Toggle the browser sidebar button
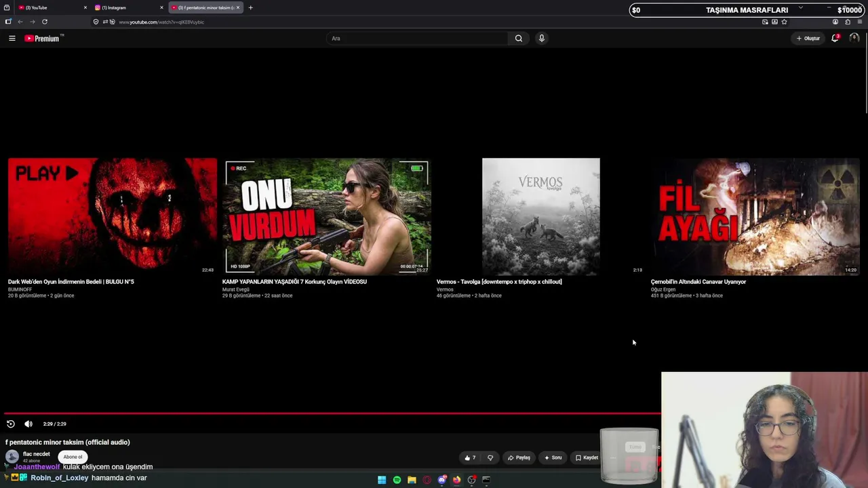 pos(8,22)
